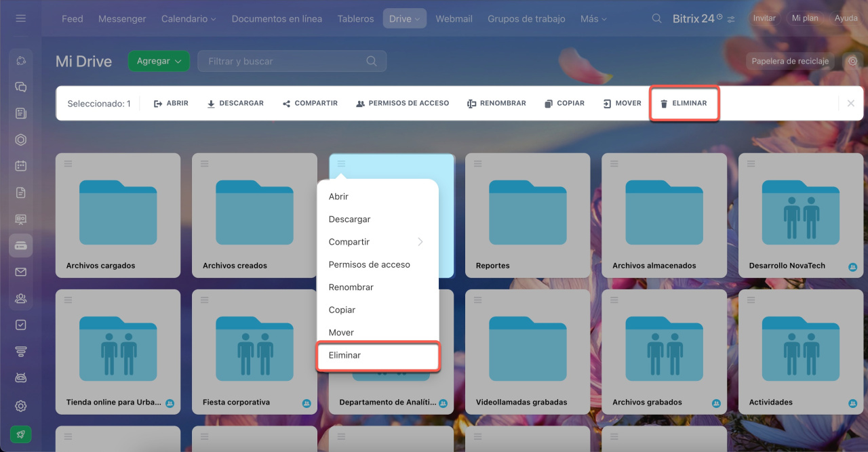
Task: Expand the Compartir submenu arrow
Action: [420, 242]
